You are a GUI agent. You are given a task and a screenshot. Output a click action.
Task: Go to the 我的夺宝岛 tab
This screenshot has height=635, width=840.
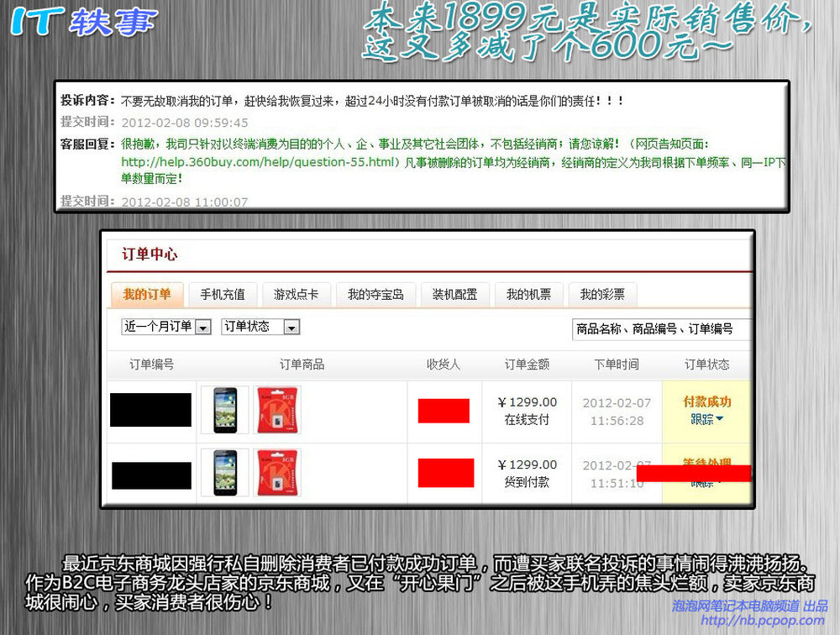tap(375, 294)
